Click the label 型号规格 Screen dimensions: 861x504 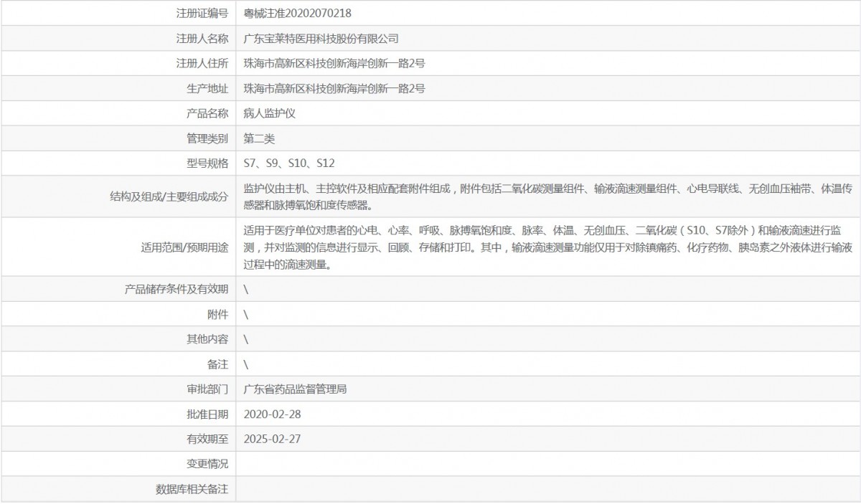coord(207,163)
